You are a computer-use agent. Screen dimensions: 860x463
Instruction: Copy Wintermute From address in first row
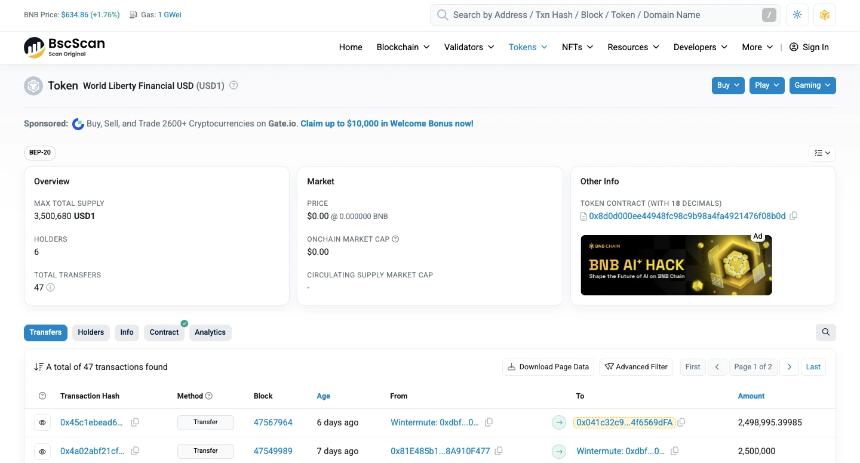pos(489,422)
